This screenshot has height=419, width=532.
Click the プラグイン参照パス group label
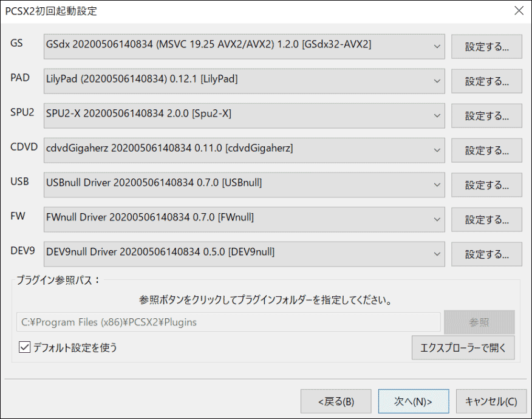click(58, 280)
